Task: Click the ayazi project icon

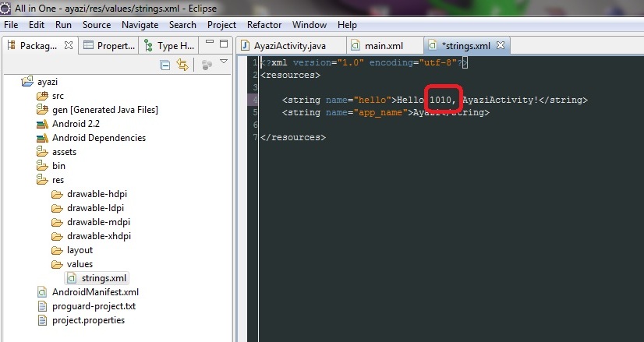Action: click(27, 81)
